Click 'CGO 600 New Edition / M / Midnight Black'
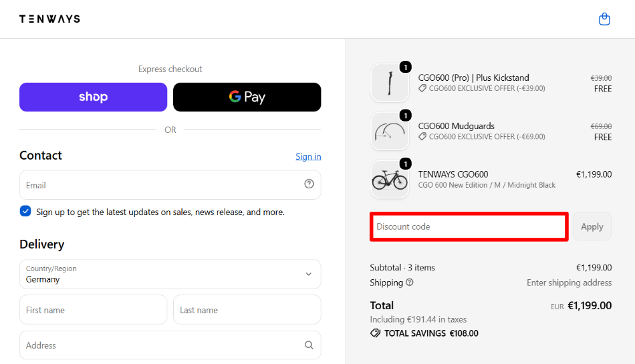This screenshot has width=635, height=364. point(487,185)
